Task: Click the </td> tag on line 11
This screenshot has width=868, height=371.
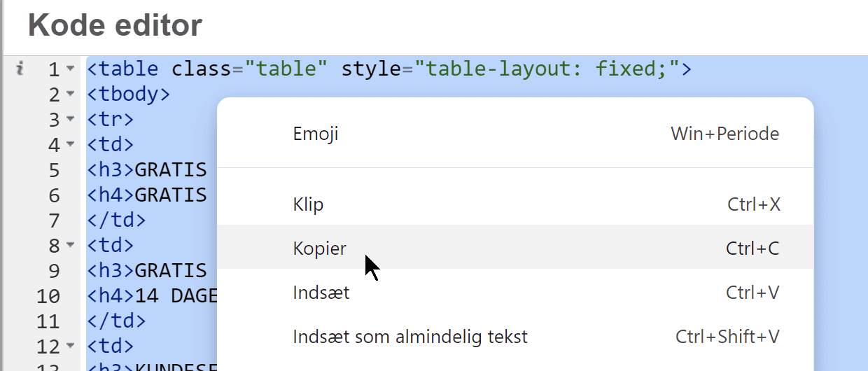Action: coord(116,321)
